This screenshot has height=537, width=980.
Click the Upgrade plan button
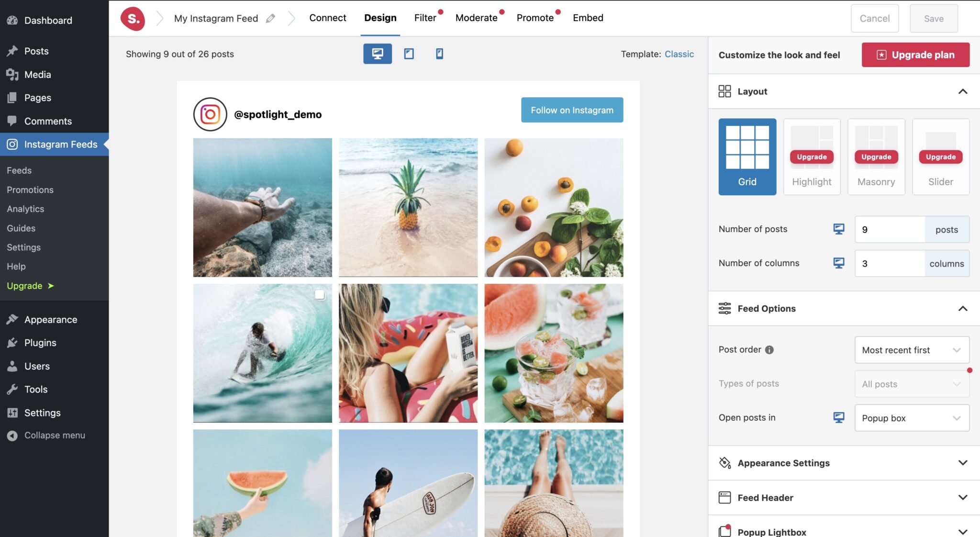coord(915,55)
